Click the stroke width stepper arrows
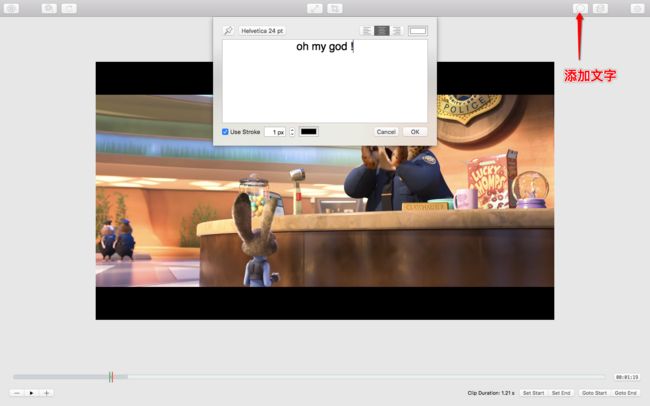 (292, 132)
